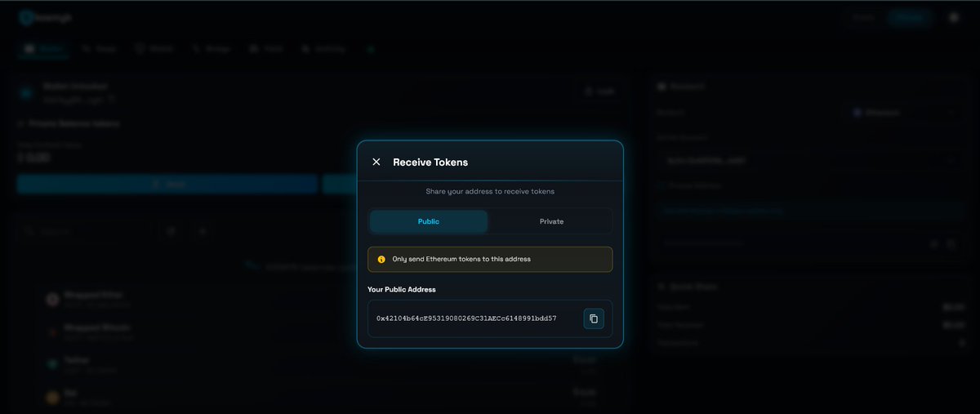Click the "Your Public Address" label

tap(402, 290)
